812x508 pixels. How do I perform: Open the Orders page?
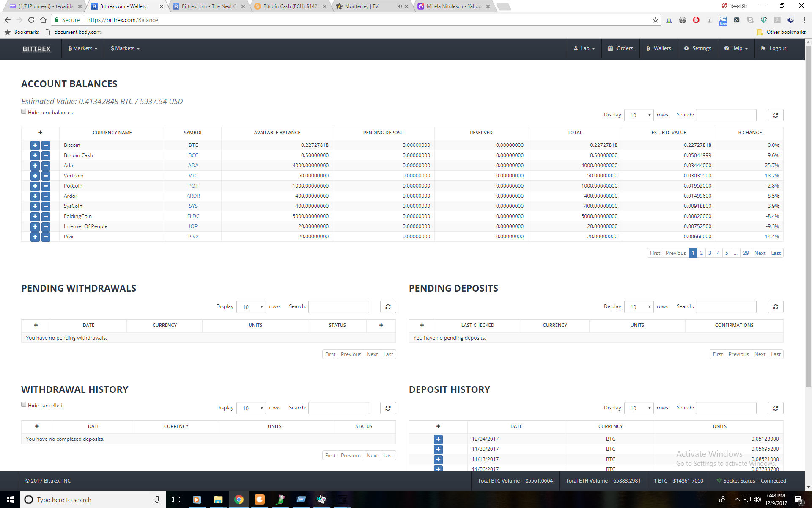pyautogui.click(x=620, y=48)
